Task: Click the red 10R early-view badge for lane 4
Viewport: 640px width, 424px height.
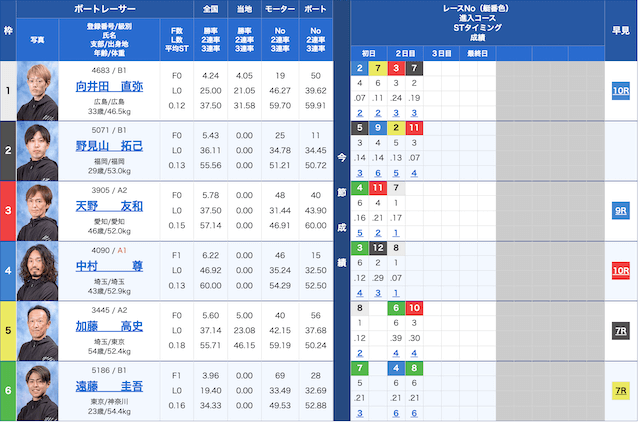Action: coord(620,271)
